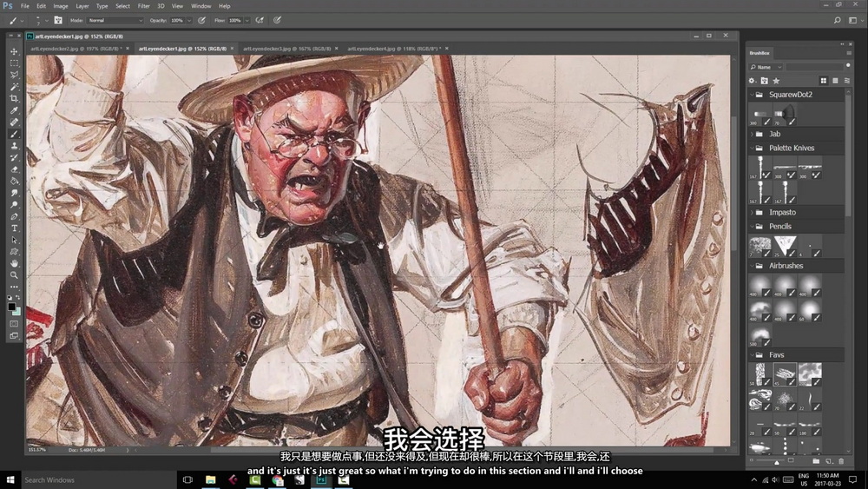This screenshot has width=868, height=489.
Task: Click the Search Windows taskbar box
Action: click(97, 480)
